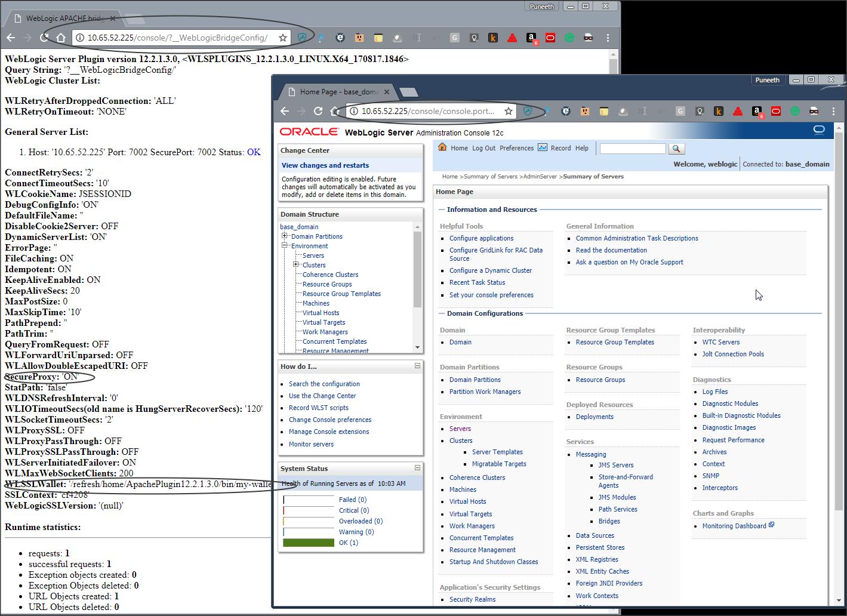The image size is (847, 616).
Task: Click the Record icon in console toolbar
Action: (x=543, y=147)
